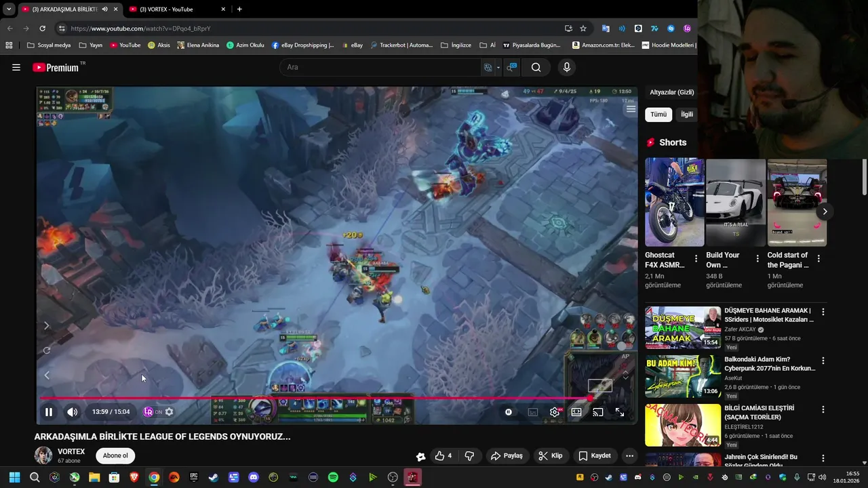Open options for DÜŞMEYE BAHANE ARAMAK video
Image resolution: width=868 pixels, height=488 pixels.
(x=823, y=312)
